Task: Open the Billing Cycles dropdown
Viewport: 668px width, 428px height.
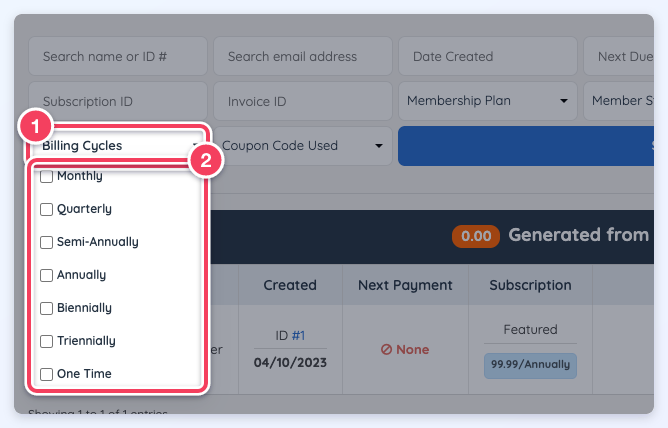Action: 118,146
